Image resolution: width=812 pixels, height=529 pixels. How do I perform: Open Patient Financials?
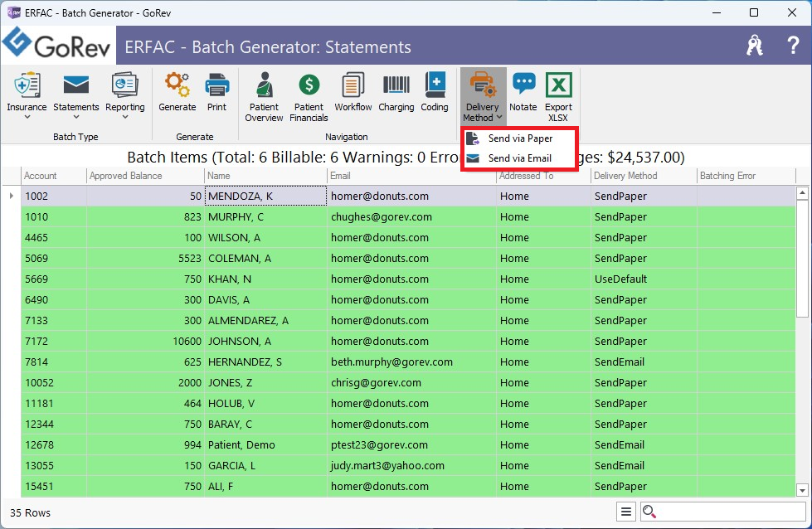coord(309,97)
